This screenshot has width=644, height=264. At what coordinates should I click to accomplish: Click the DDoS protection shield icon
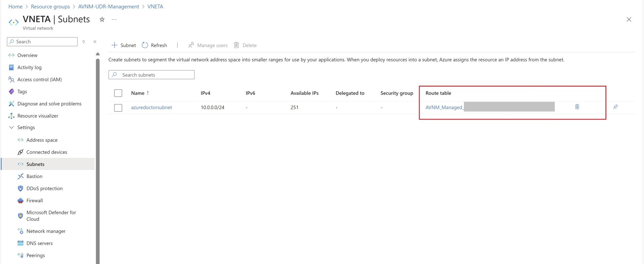pyautogui.click(x=20, y=188)
